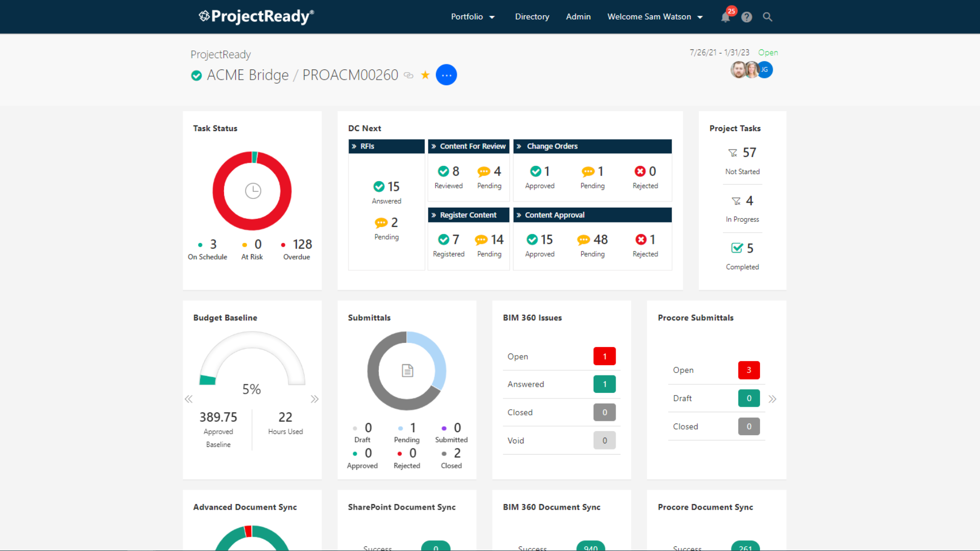Click the Open project status link
This screenshot has width=980, height=551.
point(768,52)
